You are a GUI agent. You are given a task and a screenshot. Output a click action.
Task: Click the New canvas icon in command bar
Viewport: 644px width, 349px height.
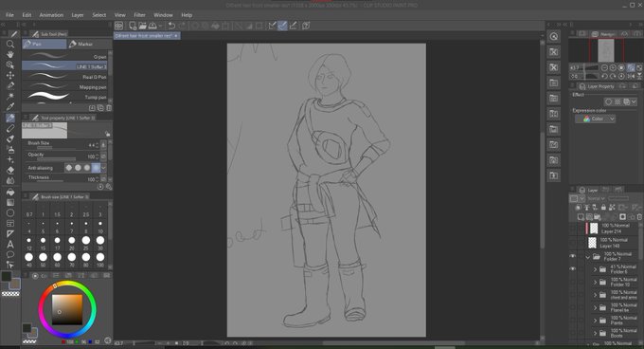(133, 26)
